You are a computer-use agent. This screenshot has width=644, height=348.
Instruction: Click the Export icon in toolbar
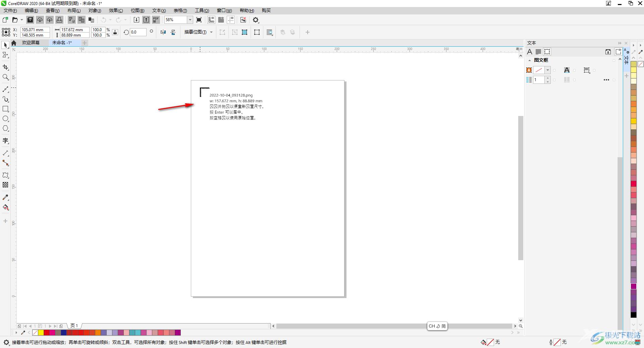(146, 20)
